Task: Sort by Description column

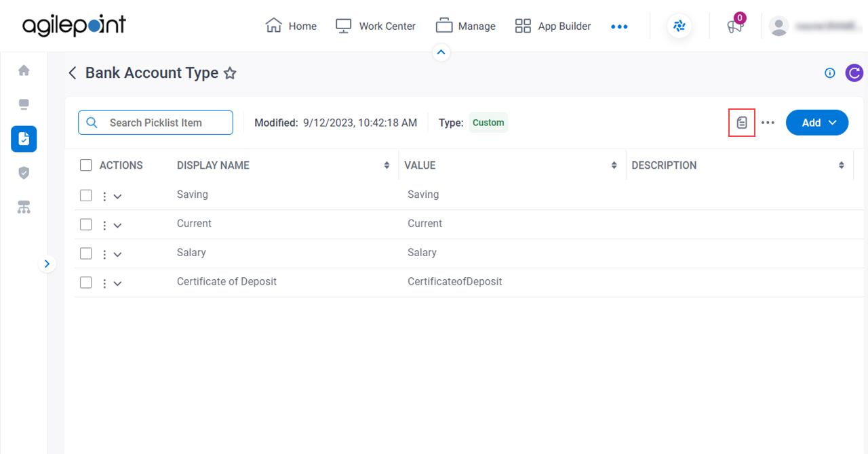Action: (x=841, y=165)
